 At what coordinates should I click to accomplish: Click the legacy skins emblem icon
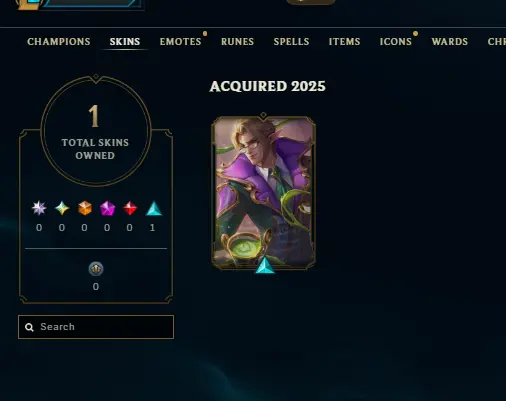coord(96,269)
